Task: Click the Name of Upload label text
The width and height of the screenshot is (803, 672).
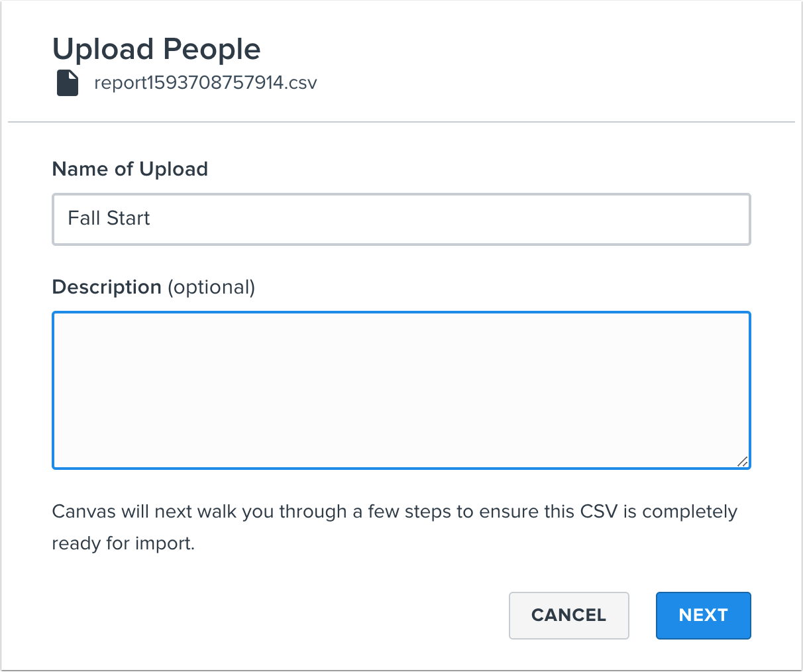Action: pos(130,169)
